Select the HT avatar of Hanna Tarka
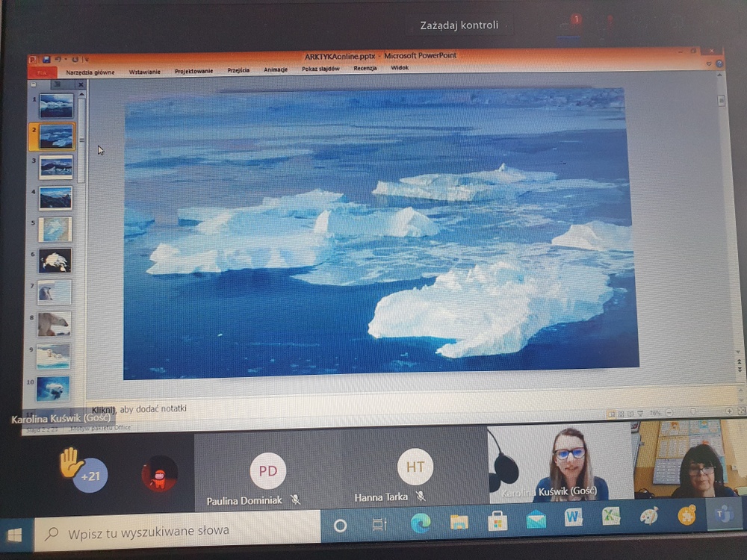The image size is (747, 560). (415, 467)
